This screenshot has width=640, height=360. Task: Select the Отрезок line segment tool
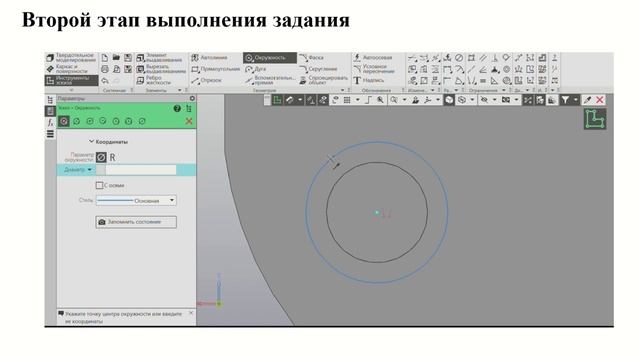tap(207, 80)
